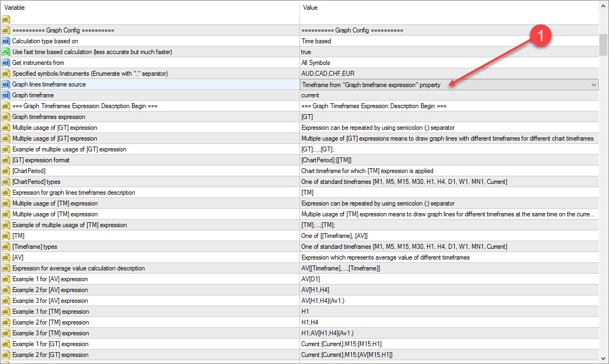
Task: Edit the AUD,CAD,CHF,EUR symbols value
Action: 328,74
